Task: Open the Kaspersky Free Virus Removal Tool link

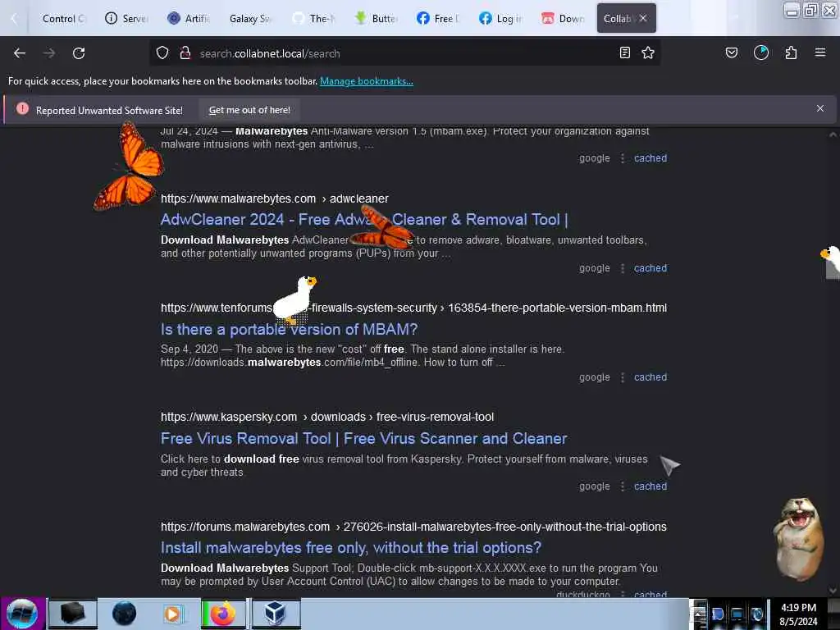Action: (363, 439)
